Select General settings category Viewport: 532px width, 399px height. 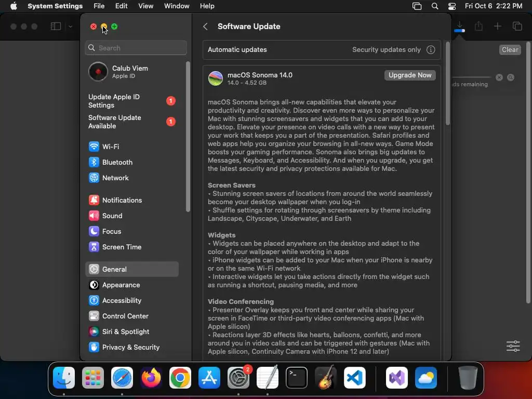131,269
